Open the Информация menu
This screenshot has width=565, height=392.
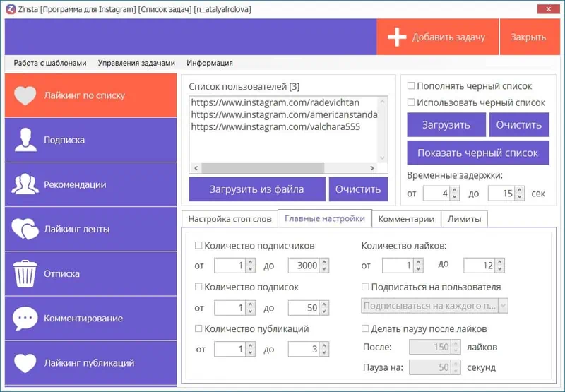(209, 63)
